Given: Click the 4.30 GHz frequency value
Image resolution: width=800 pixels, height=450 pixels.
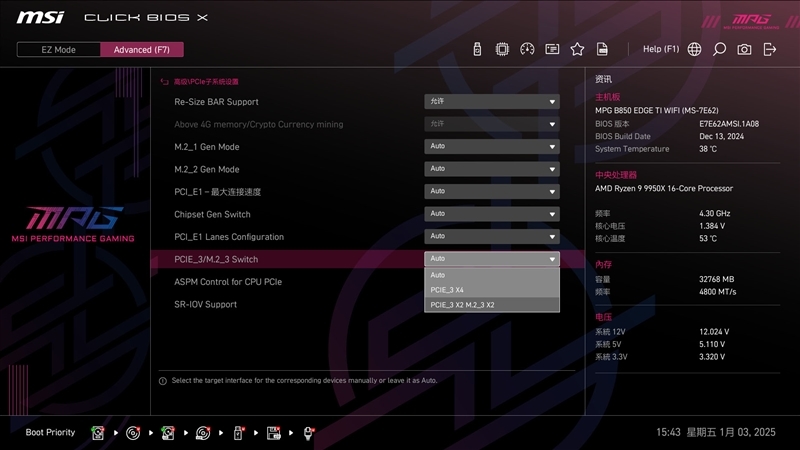Looking at the screenshot, I should [x=714, y=213].
